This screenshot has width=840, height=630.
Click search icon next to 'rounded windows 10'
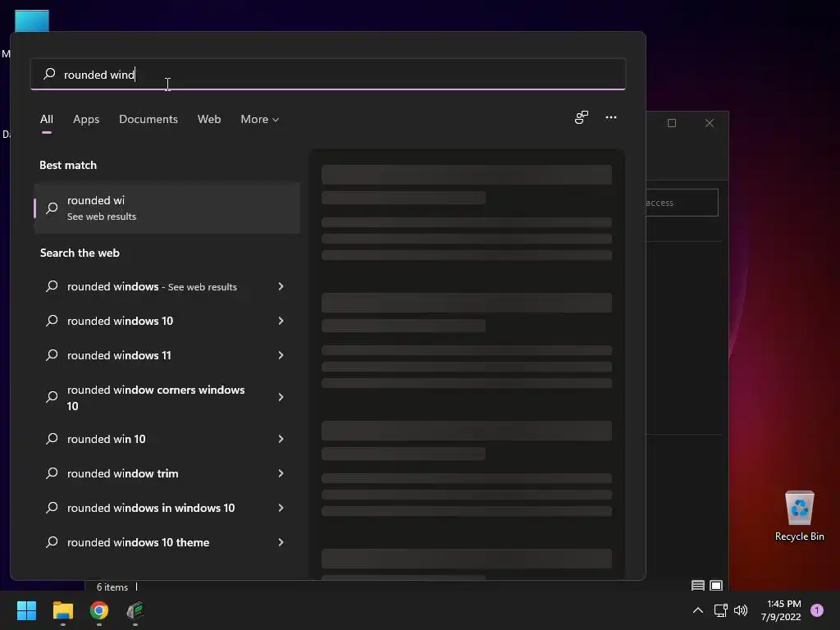pos(52,321)
